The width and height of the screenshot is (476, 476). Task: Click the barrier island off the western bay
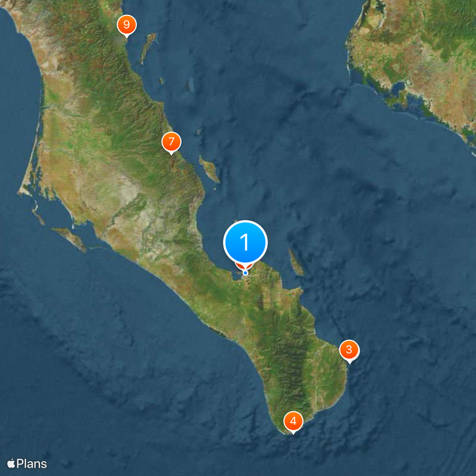(70, 239)
